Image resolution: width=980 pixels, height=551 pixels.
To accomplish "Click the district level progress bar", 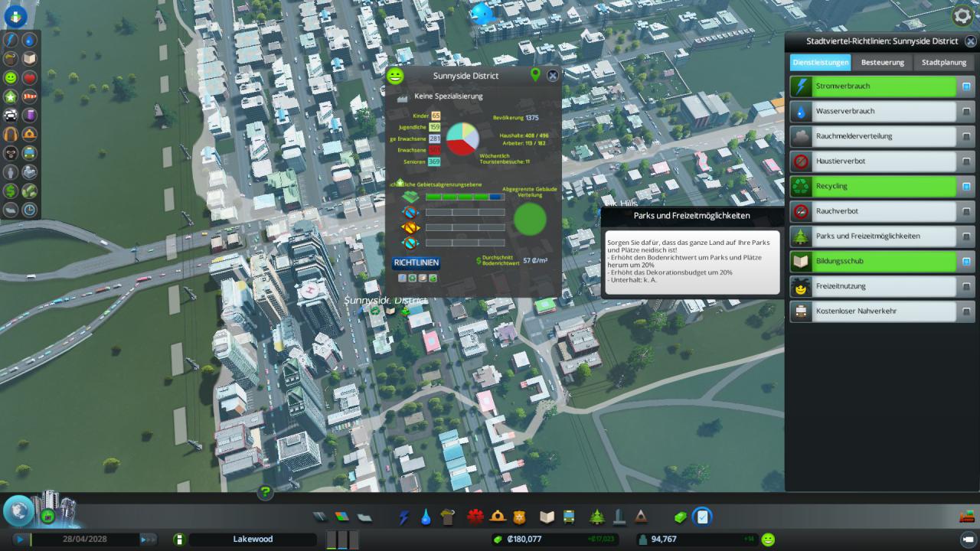I will point(465,197).
